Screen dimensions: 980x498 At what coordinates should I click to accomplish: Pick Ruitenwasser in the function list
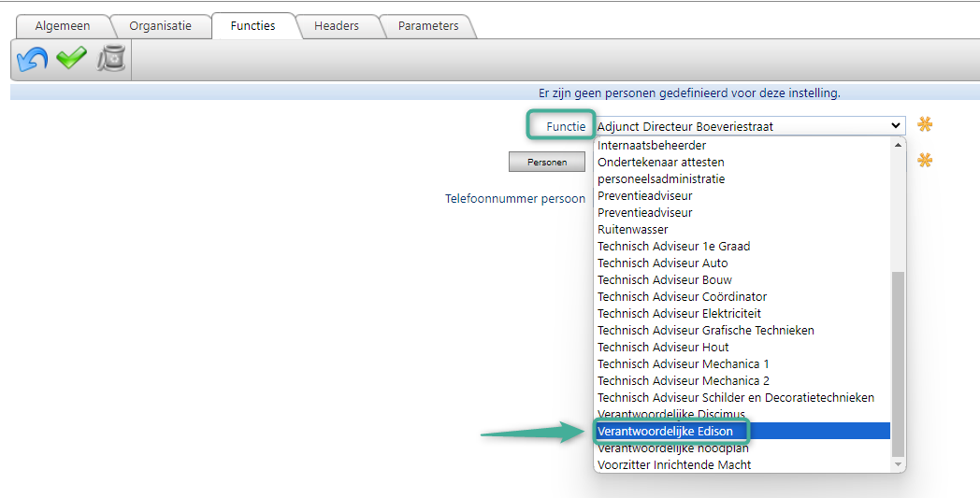pyautogui.click(x=633, y=230)
